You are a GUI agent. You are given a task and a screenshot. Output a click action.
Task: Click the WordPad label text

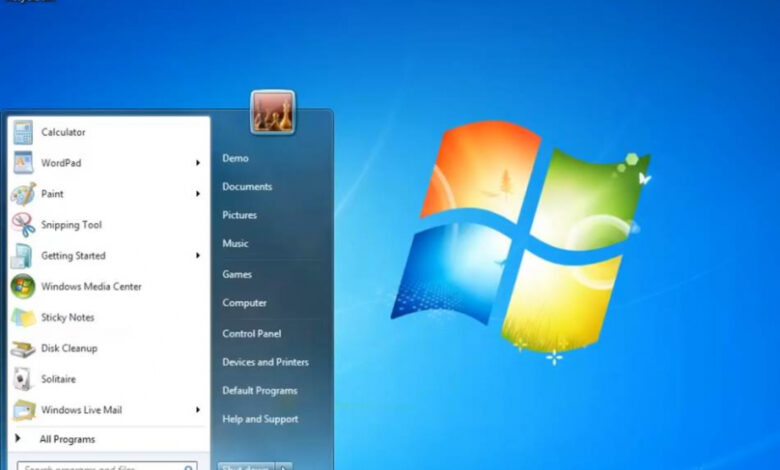tap(61, 163)
